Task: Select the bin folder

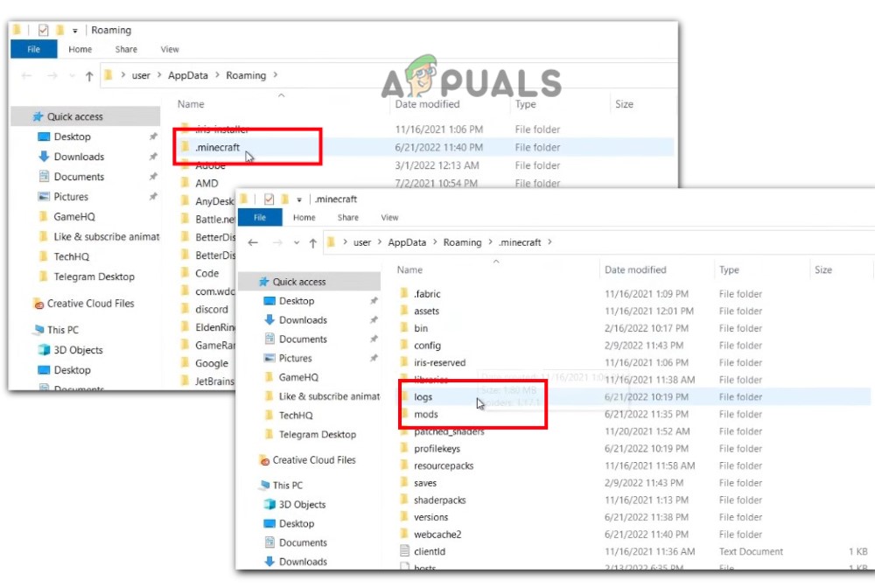Action: click(x=421, y=329)
